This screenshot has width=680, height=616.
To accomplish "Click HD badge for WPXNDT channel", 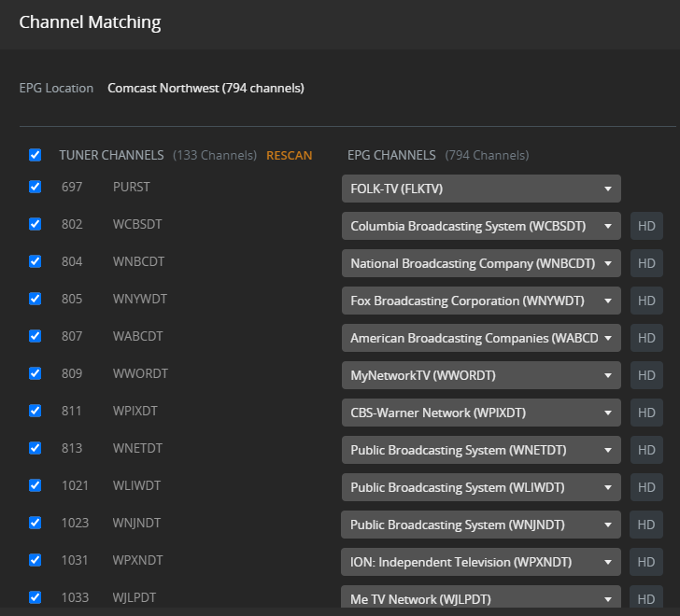I will (x=646, y=561).
